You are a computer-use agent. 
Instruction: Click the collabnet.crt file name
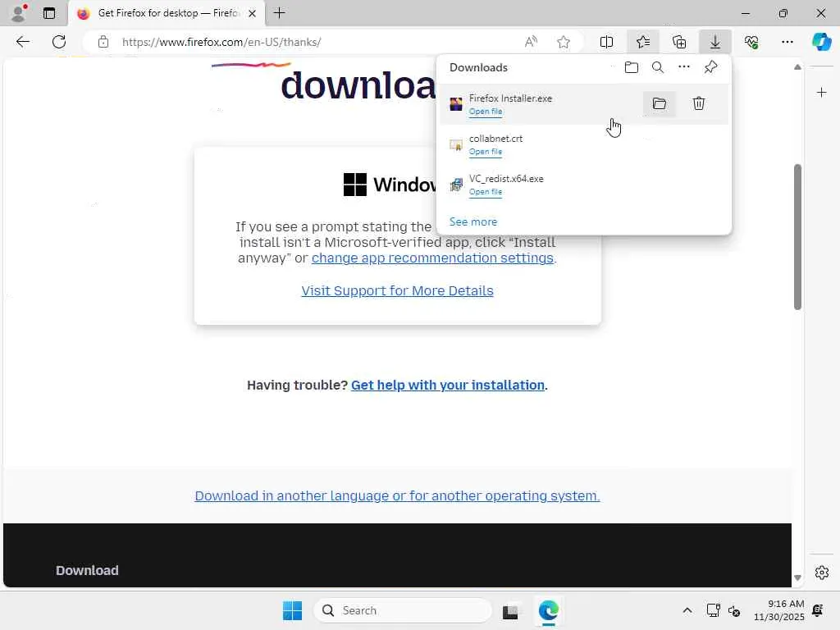[x=495, y=139]
